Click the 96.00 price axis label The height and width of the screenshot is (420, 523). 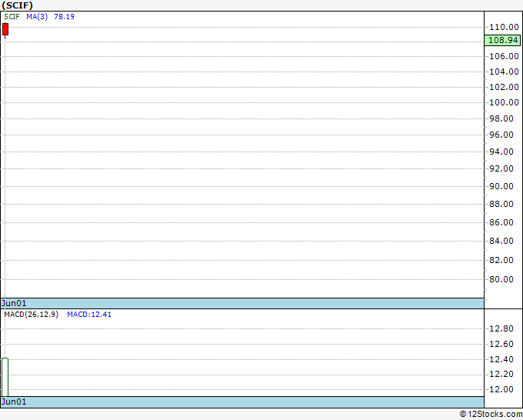pos(501,135)
